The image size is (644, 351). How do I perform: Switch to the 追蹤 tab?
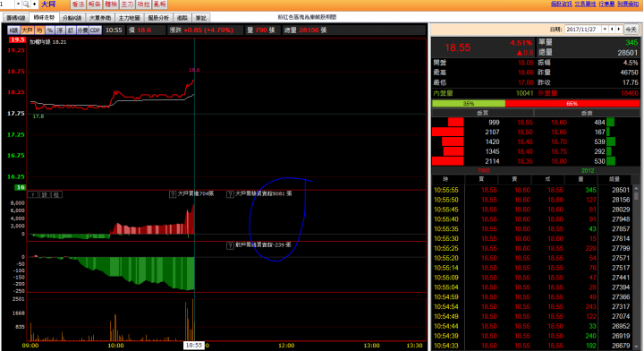tap(182, 18)
